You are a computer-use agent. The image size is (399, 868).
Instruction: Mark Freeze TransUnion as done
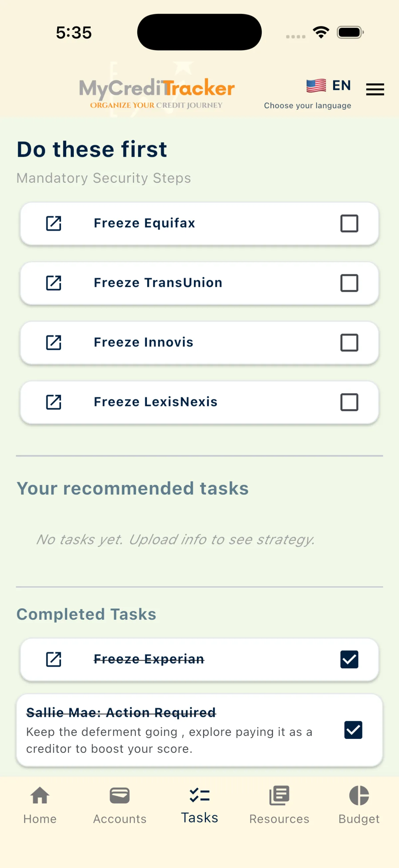(x=349, y=283)
